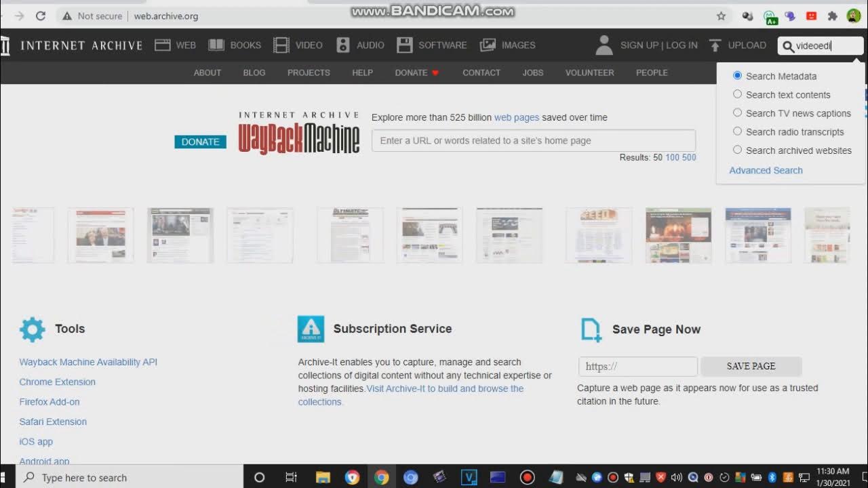Click the Not secure warning triangle icon

[67, 16]
